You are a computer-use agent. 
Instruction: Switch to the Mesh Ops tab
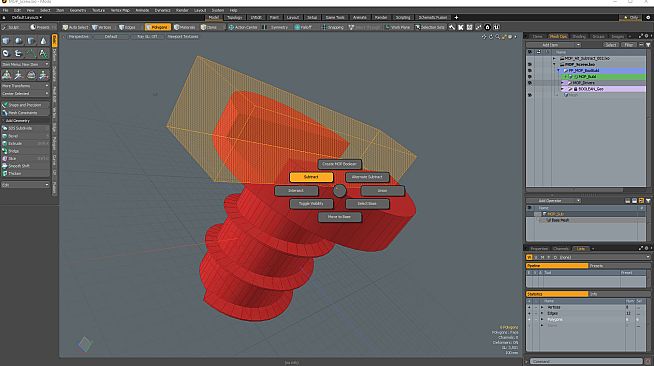click(558, 37)
